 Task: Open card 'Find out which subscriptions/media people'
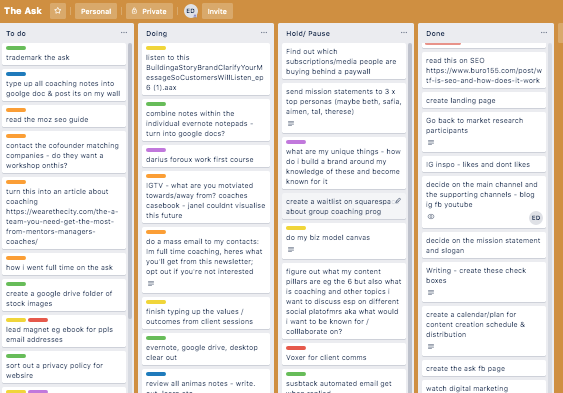344,61
